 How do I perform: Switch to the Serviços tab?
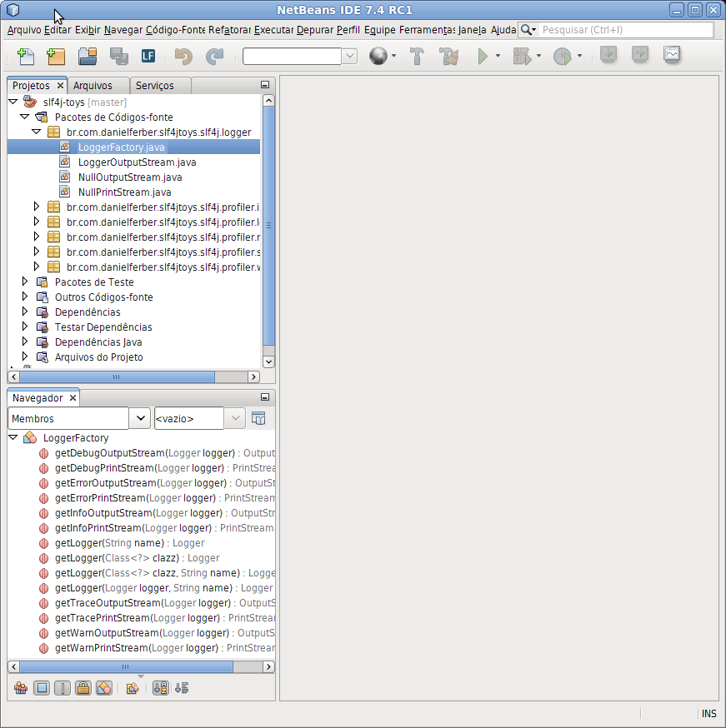point(155,86)
